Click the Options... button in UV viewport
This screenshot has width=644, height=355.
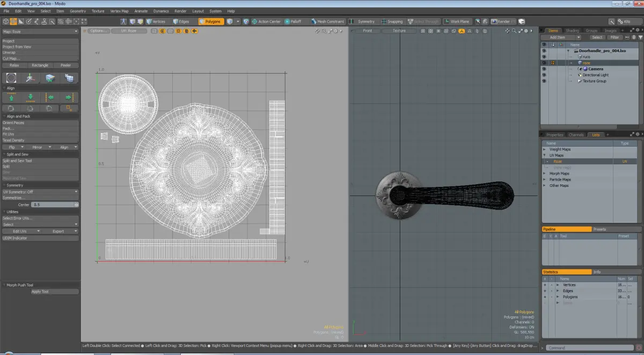pyautogui.click(x=99, y=31)
